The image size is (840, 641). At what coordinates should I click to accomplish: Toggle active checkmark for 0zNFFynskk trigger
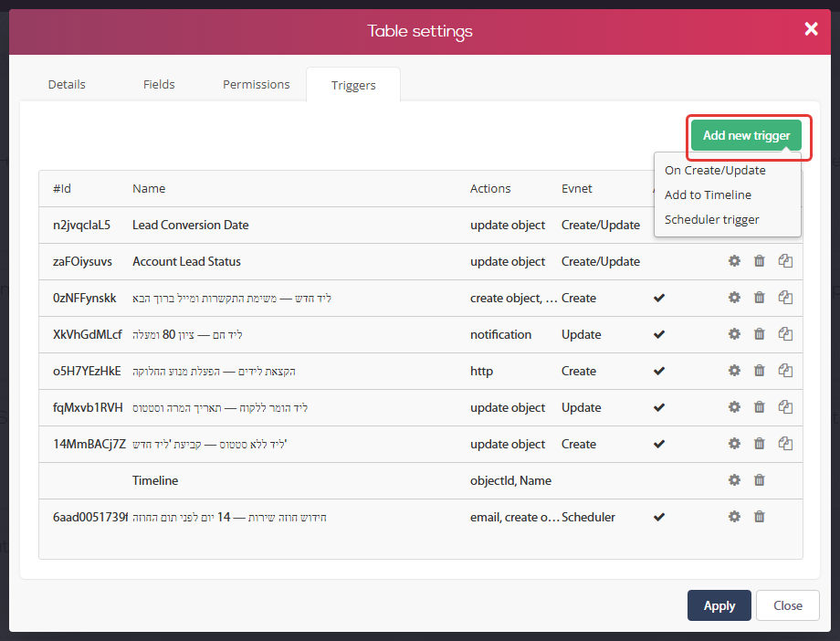[x=659, y=298]
